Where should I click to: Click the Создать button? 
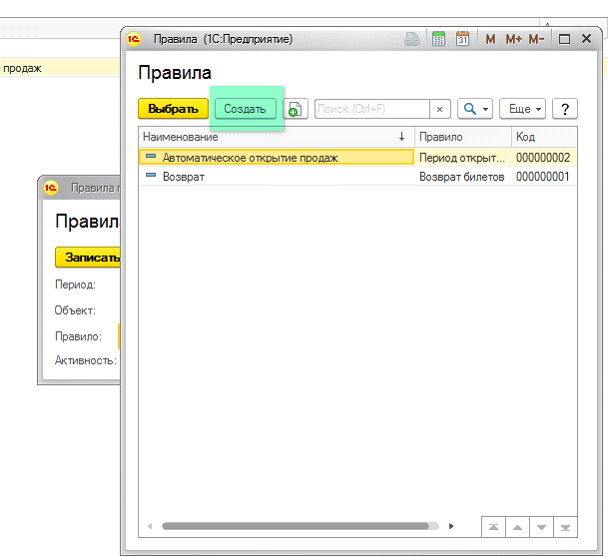pyautogui.click(x=245, y=109)
